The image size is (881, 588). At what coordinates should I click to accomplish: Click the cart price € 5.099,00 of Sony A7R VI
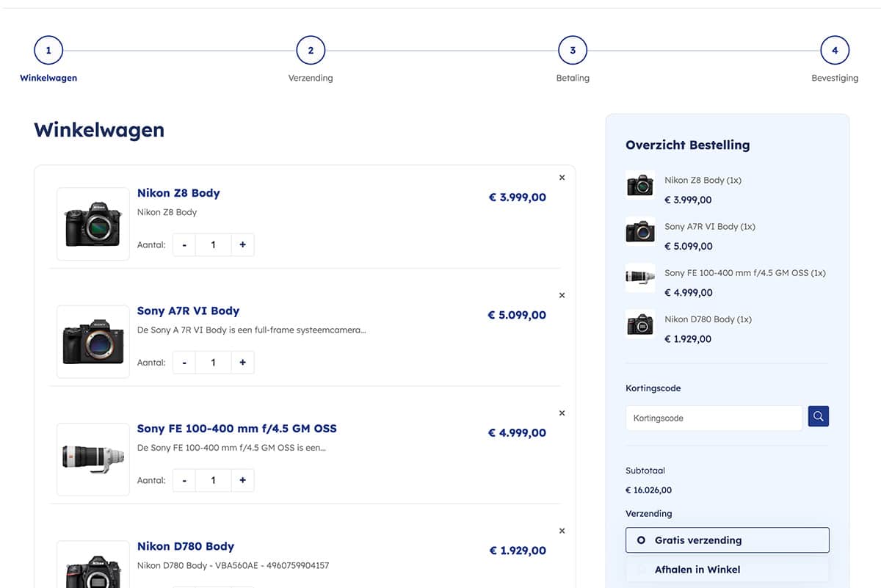pyautogui.click(x=517, y=315)
